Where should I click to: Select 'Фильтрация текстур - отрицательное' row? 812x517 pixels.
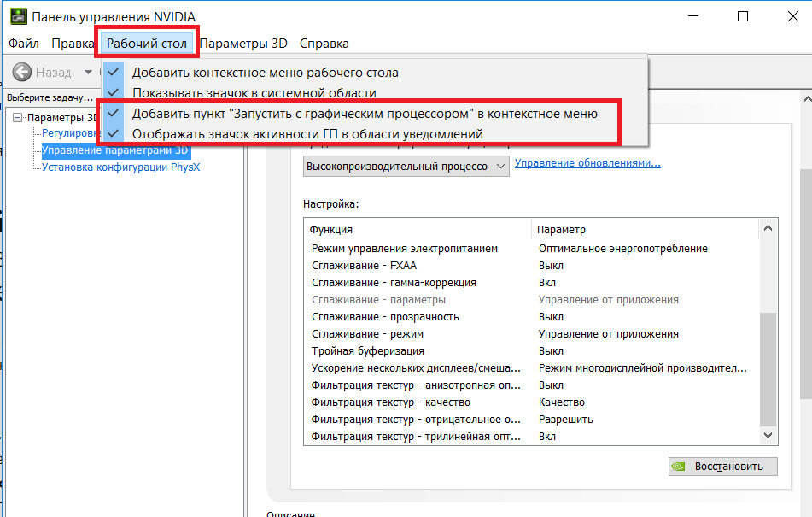pyautogui.click(x=531, y=419)
